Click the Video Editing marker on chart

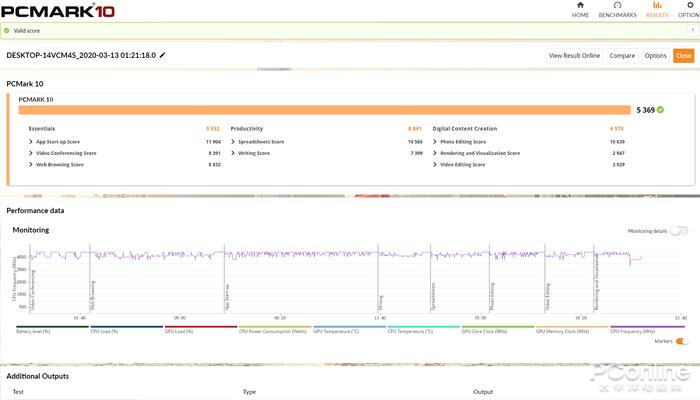547,297
